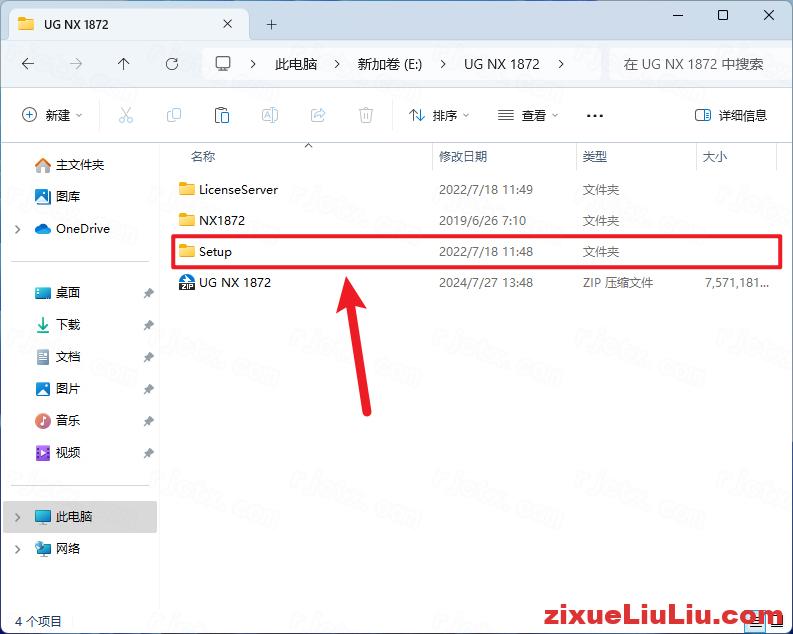Unpin 桌面 using its pin icon
The width and height of the screenshot is (793, 634).
148,293
